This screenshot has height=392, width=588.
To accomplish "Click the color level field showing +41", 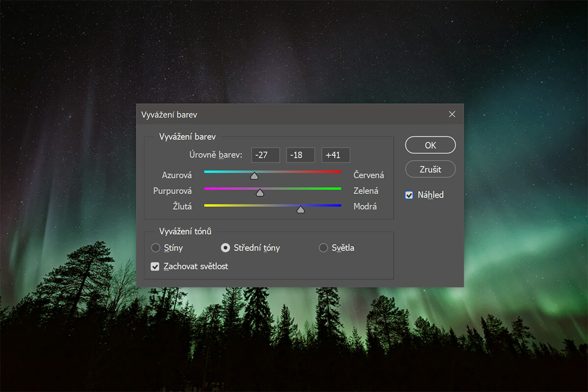I will (x=336, y=155).
